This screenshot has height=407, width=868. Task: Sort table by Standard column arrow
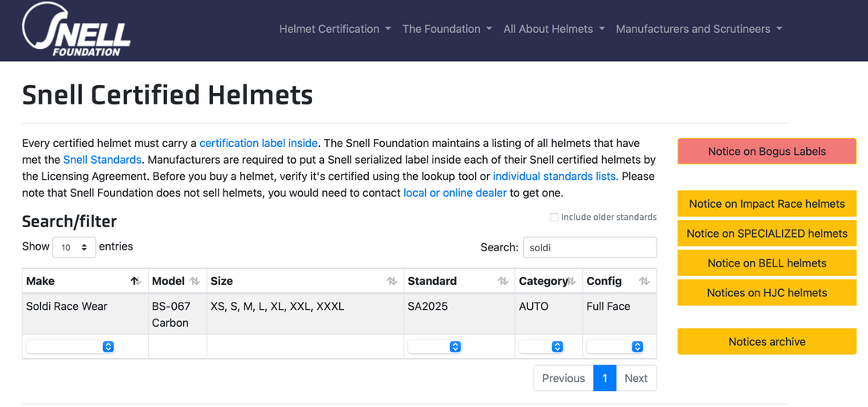pos(502,281)
